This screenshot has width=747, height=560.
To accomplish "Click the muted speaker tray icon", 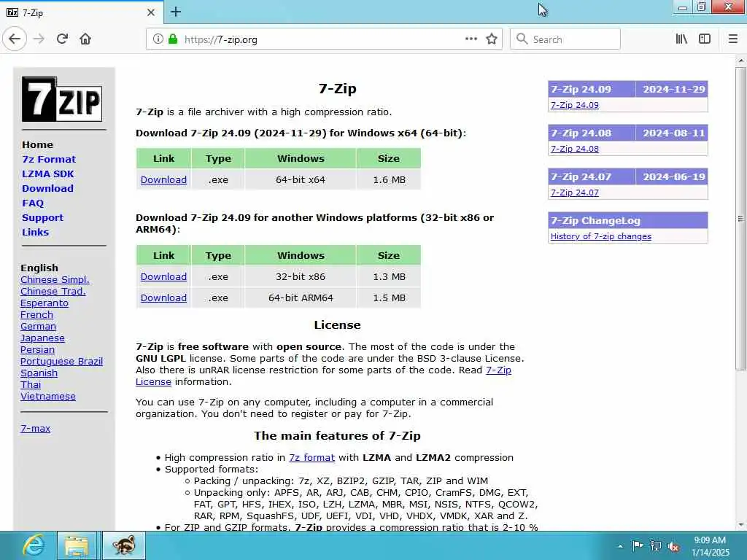I will point(673,546).
